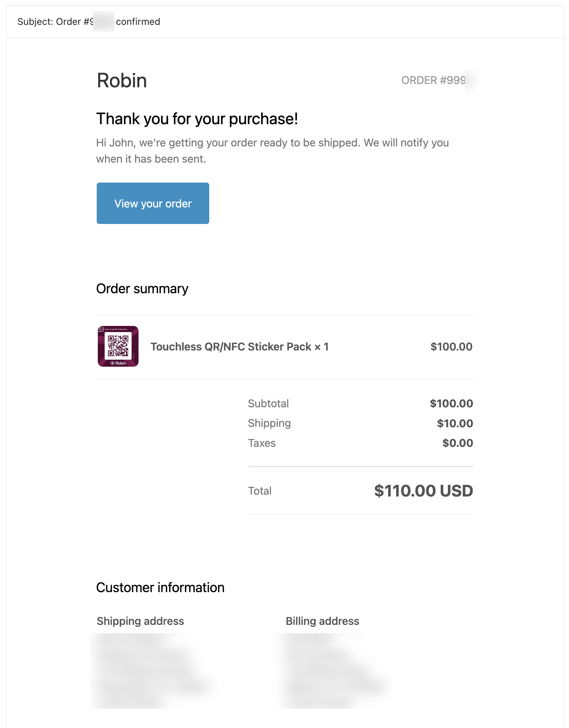Click the Shipping address label
Screen dimensions: 569x728
click(x=140, y=621)
